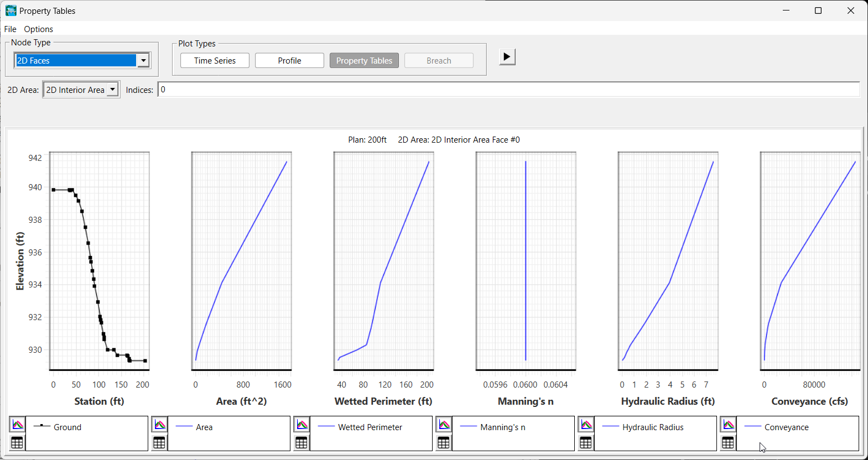Expand the Node Type dropdown

143,60
